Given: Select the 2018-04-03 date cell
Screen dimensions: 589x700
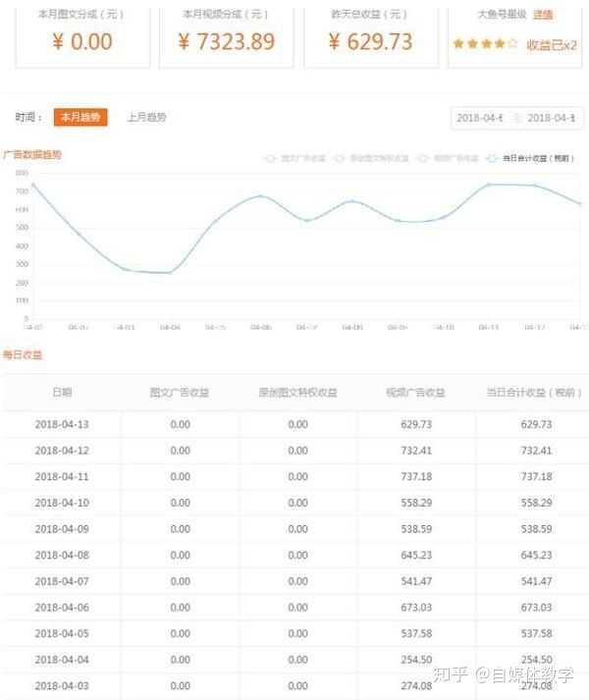Looking at the screenshot, I should tap(62, 685).
